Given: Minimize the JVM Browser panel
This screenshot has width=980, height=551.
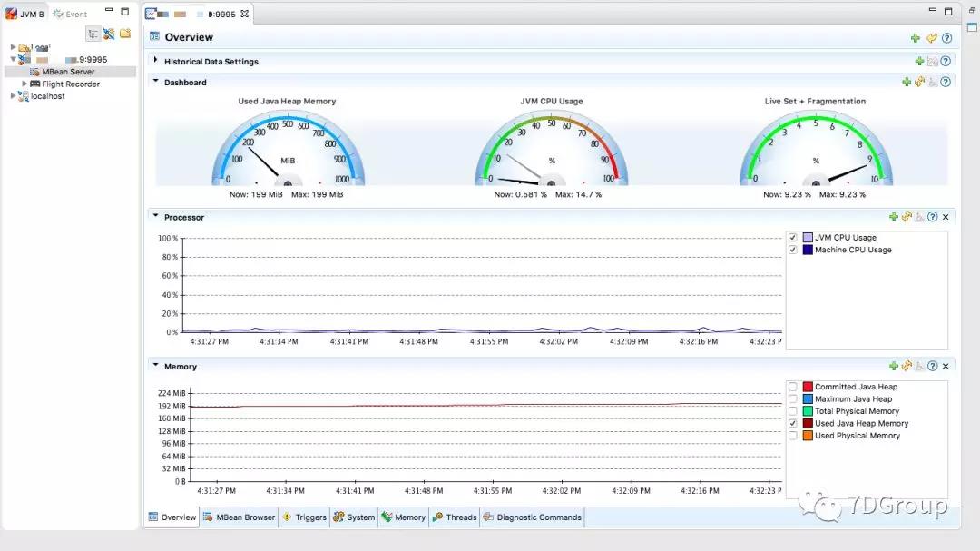Looking at the screenshot, I should 109,10.
